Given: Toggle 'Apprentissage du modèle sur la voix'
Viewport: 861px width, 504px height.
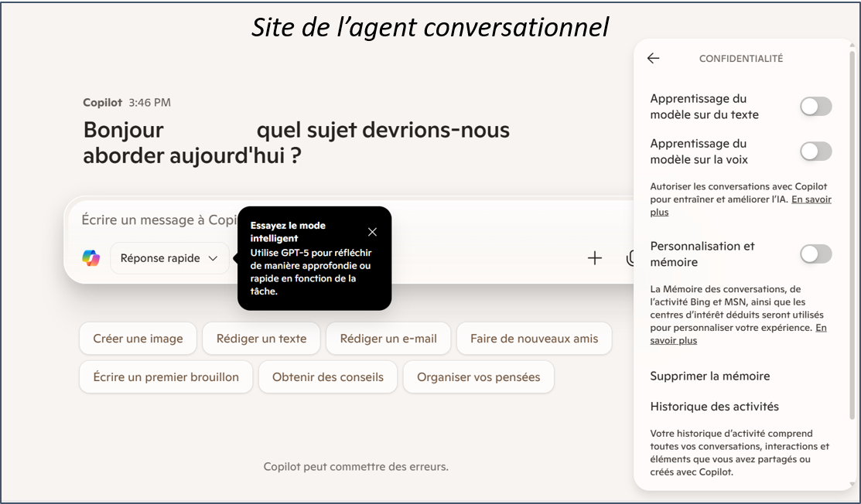Looking at the screenshot, I should point(815,152).
